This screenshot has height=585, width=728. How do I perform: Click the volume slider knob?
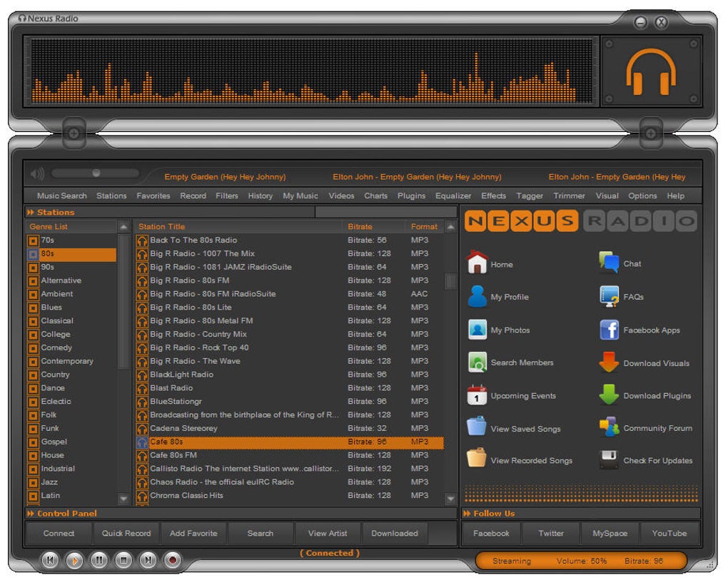click(96, 173)
